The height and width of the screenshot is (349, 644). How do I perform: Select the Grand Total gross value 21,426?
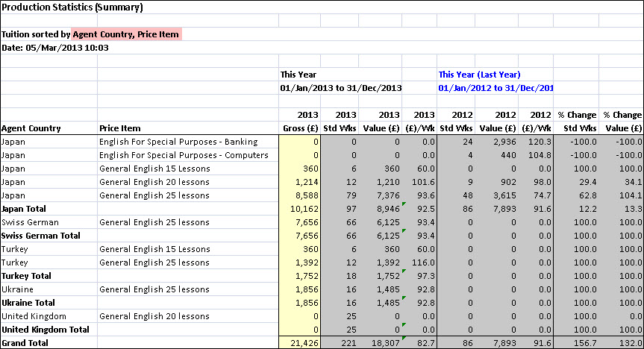tap(300, 343)
